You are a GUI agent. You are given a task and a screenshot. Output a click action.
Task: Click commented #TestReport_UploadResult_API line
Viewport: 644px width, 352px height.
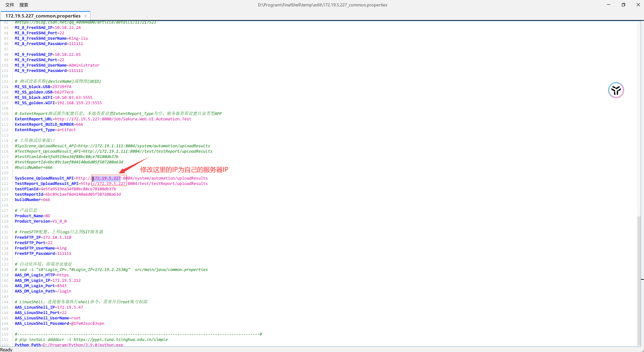pos(114,151)
